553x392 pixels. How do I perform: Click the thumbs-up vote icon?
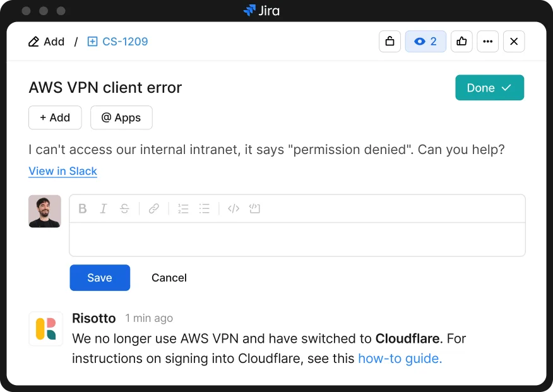pos(461,42)
